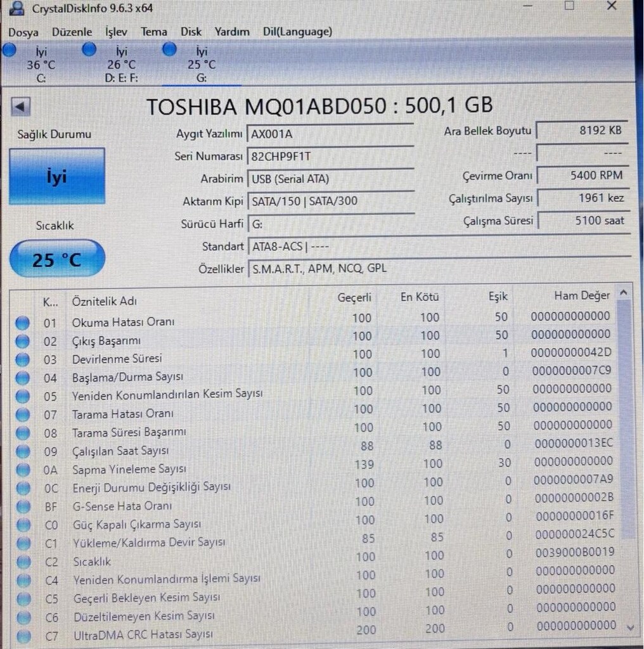Click the Öznitelik Adı column header
The height and width of the screenshot is (649, 644).
coord(105,301)
